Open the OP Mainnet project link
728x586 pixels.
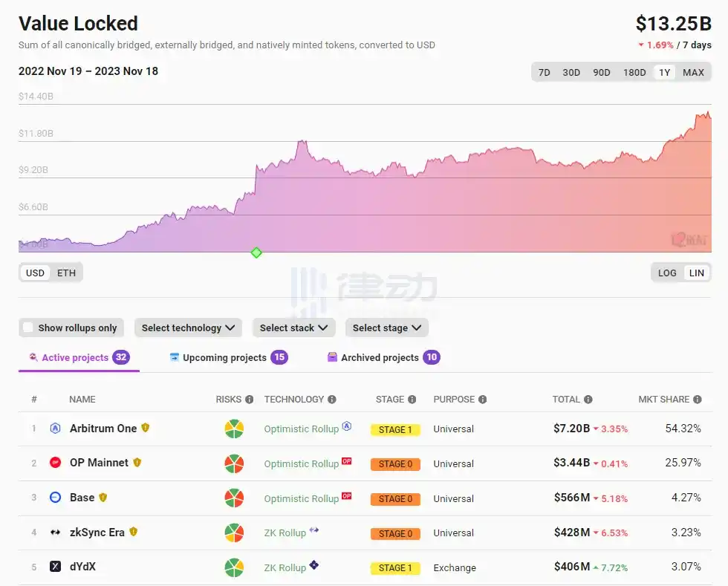99,463
